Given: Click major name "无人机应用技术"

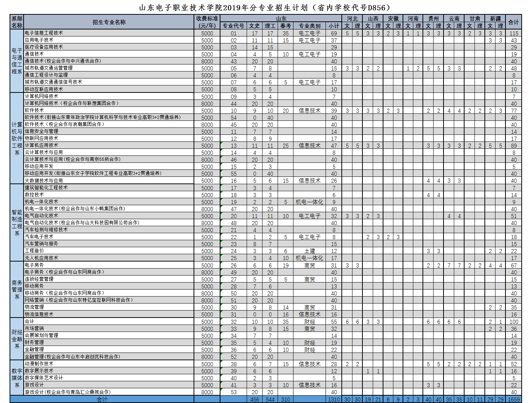Looking at the screenshot, I should tap(41, 258).
